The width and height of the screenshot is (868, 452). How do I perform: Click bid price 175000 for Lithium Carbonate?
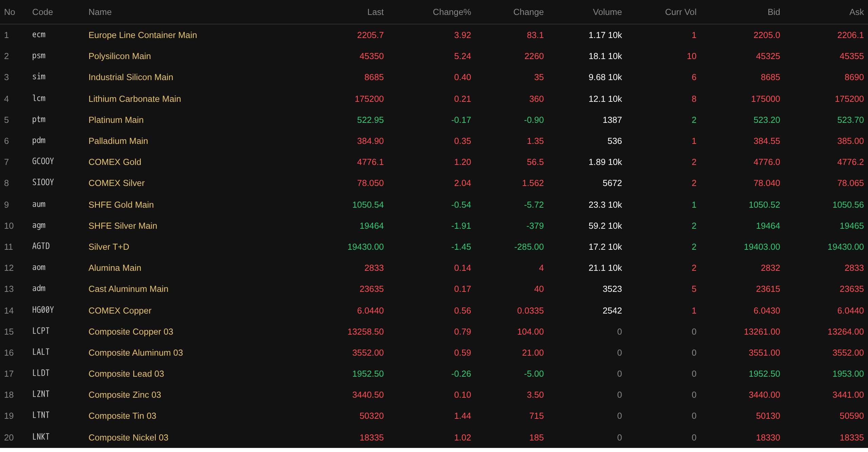click(765, 99)
